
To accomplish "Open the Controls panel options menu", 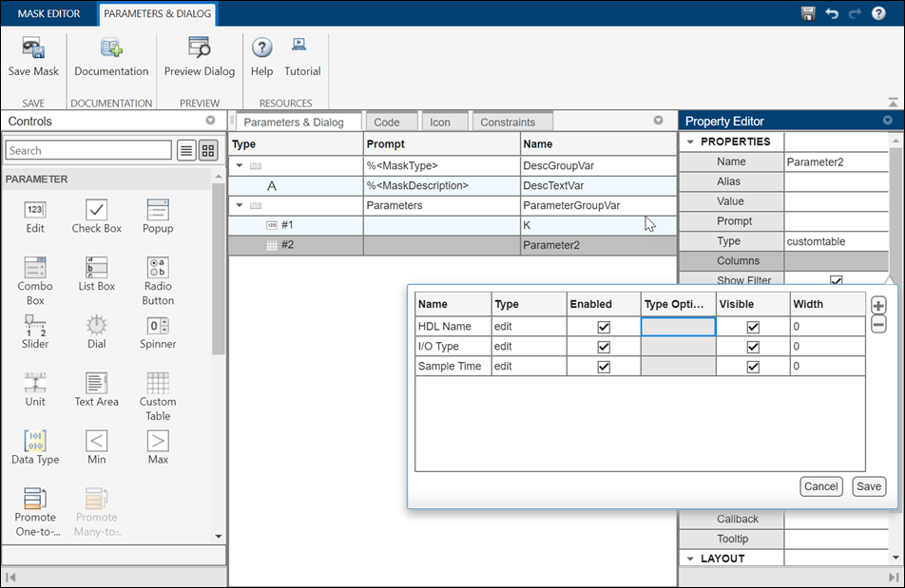I will [x=211, y=121].
